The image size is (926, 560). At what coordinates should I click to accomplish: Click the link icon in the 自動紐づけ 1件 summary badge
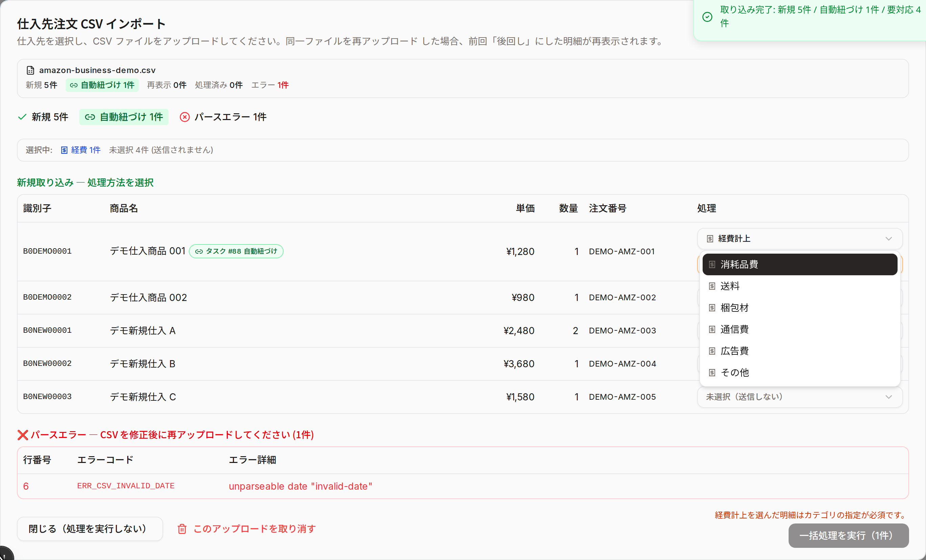coord(74,85)
